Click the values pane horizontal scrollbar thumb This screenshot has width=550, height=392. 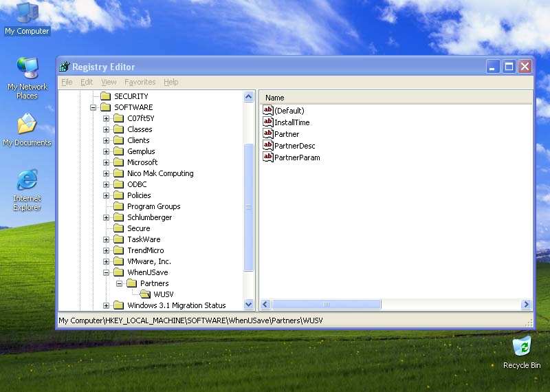click(326, 304)
